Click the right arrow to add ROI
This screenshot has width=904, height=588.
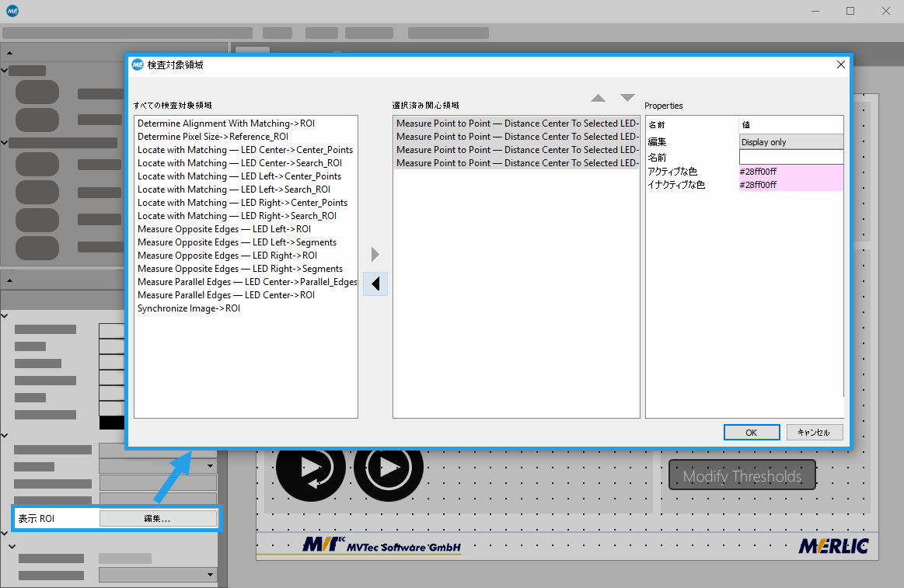click(375, 254)
